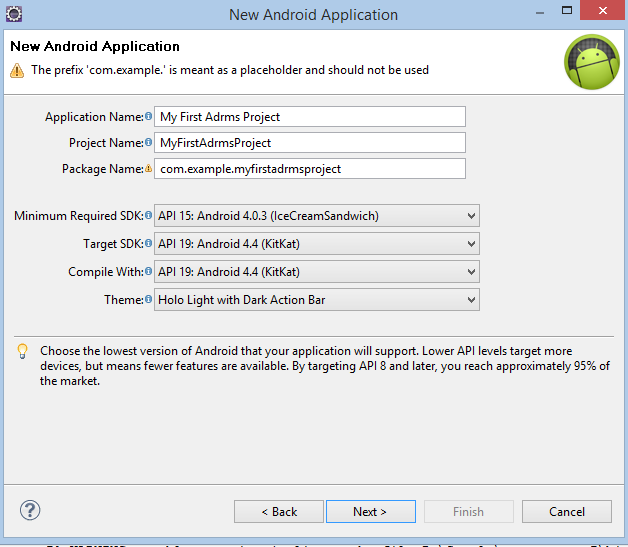
Task: Click the info icon beside Application Name
Action: coord(148,116)
